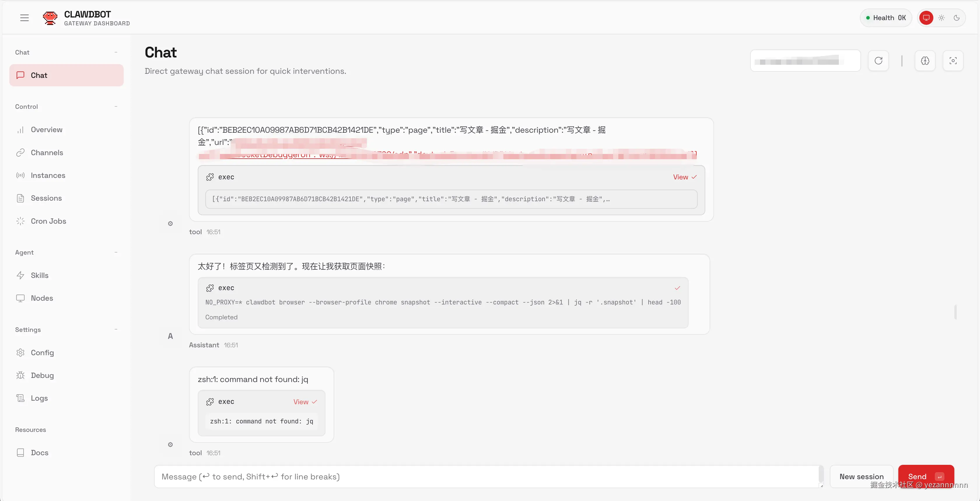Screen dimensions: 980x501
Task: Open the Sessions menu item
Action: pyautogui.click(x=46, y=198)
